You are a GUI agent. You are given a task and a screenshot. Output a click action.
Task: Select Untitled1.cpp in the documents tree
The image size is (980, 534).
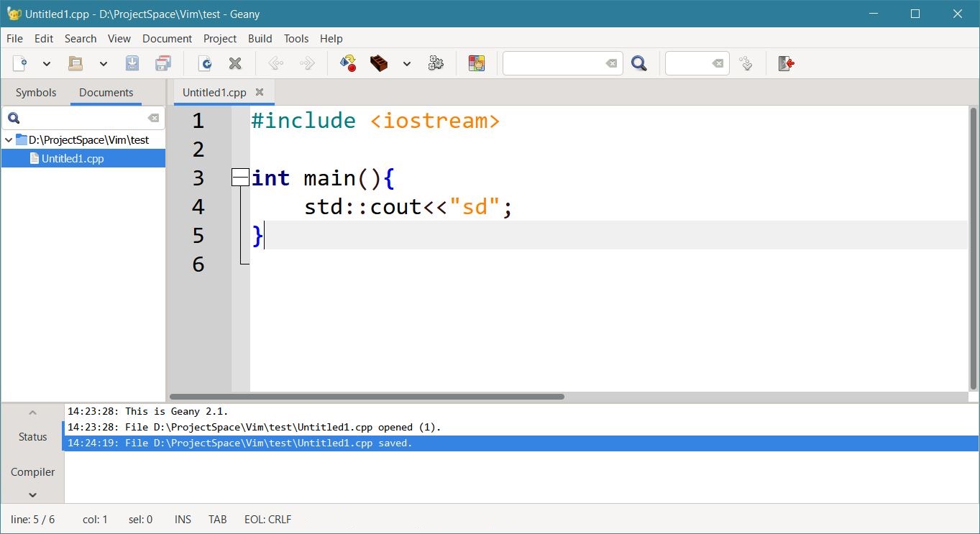[x=73, y=159]
